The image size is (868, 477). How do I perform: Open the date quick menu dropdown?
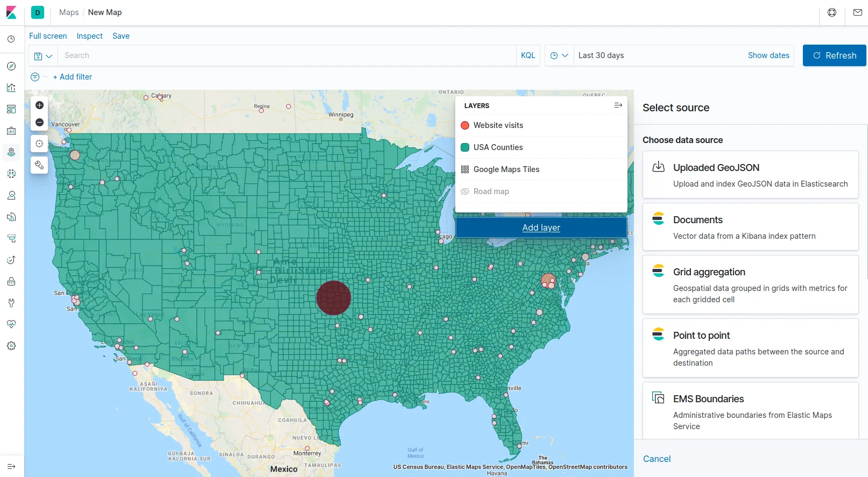(x=559, y=55)
